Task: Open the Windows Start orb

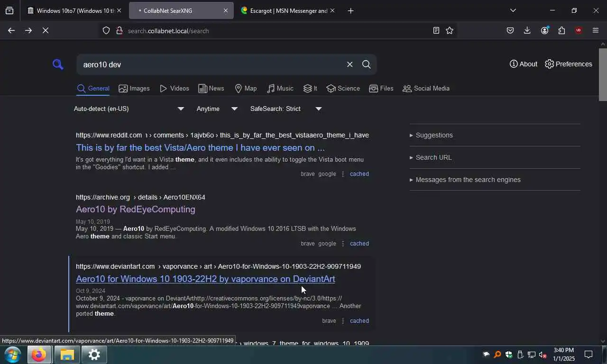Action: 12,355
